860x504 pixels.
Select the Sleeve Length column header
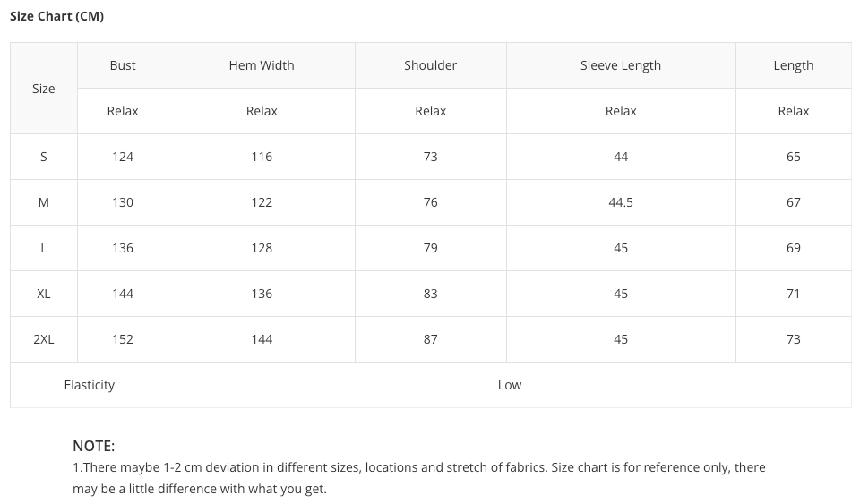click(x=621, y=65)
